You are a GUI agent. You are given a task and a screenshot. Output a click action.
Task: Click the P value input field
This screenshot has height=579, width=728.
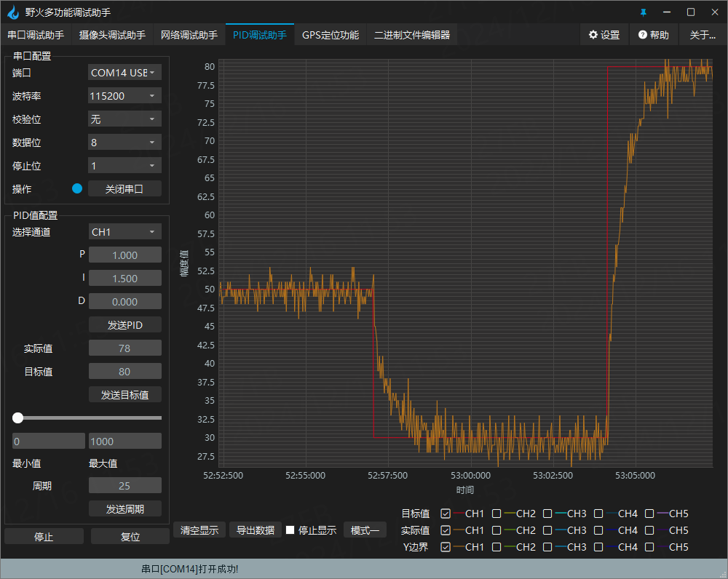tap(125, 255)
